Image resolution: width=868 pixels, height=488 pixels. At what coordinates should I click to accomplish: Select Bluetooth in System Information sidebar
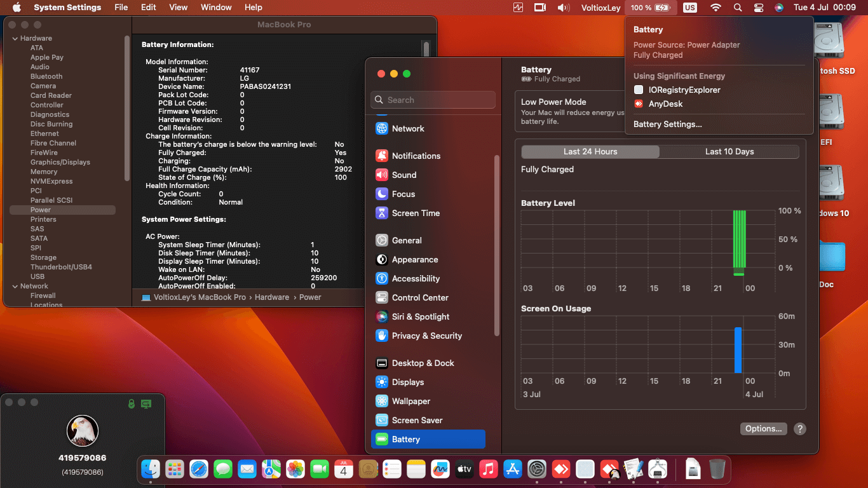[x=46, y=76]
